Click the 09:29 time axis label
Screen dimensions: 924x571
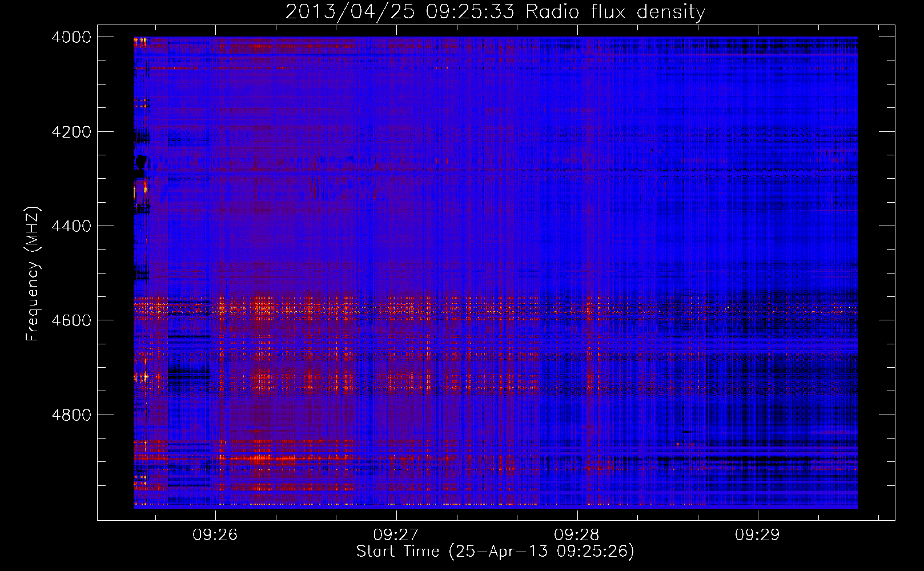(x=757, y=535)
